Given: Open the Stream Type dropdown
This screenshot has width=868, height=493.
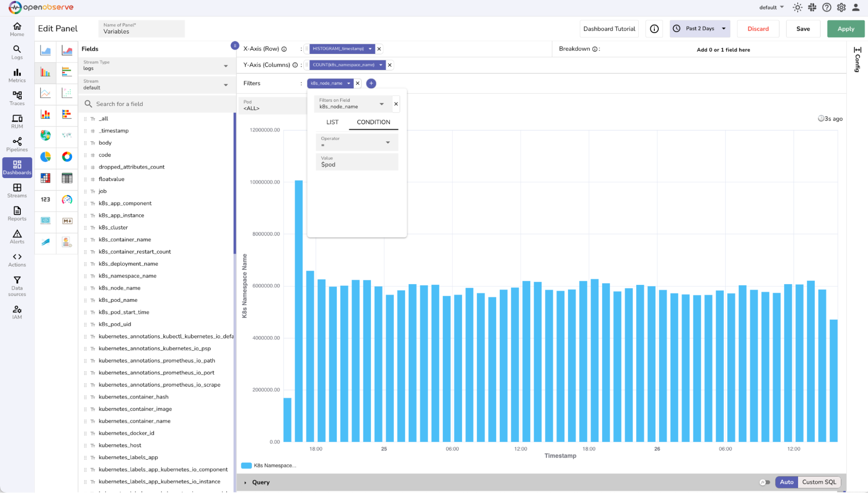Looking at the screenshot, I should point(156,66).
